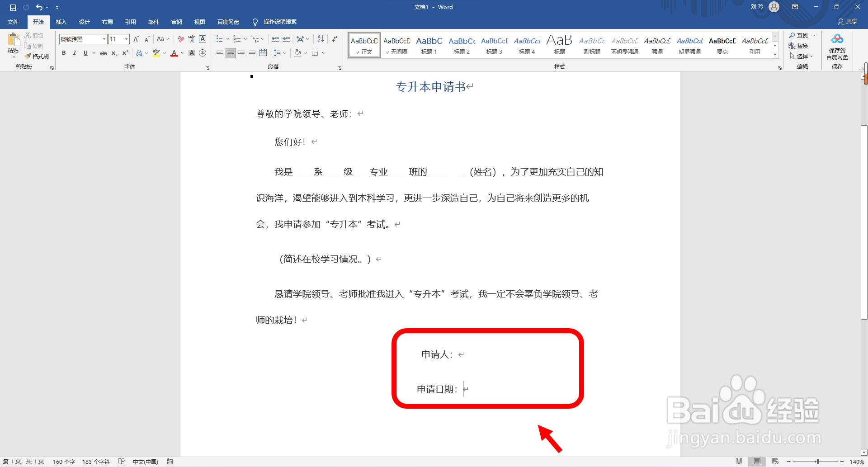This screenshot has width=868, height=467.
Task: Toggle character shading
Action: point(192,53)
